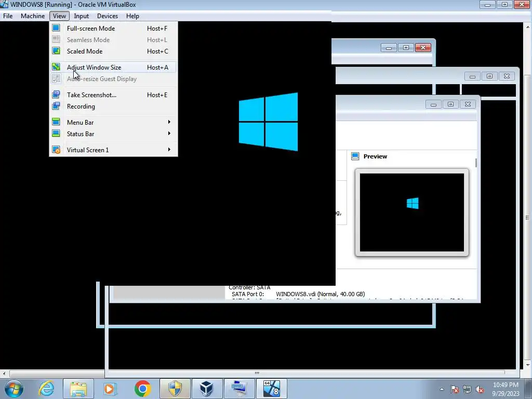This screenshot has height=399, width=532.
Task: Expand the Status Bar submenu arrow
Action: [x=169, y=134]
